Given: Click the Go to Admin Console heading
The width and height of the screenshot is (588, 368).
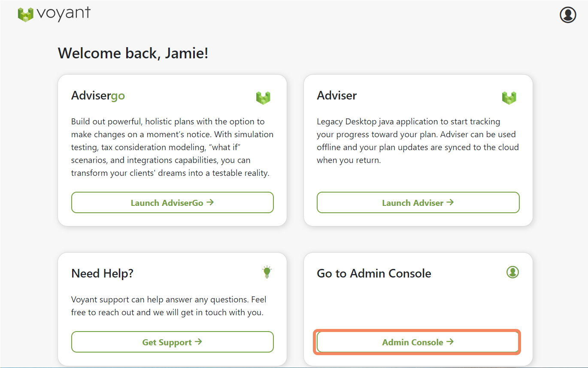Looking at the screenshot, I should point(374,273).
